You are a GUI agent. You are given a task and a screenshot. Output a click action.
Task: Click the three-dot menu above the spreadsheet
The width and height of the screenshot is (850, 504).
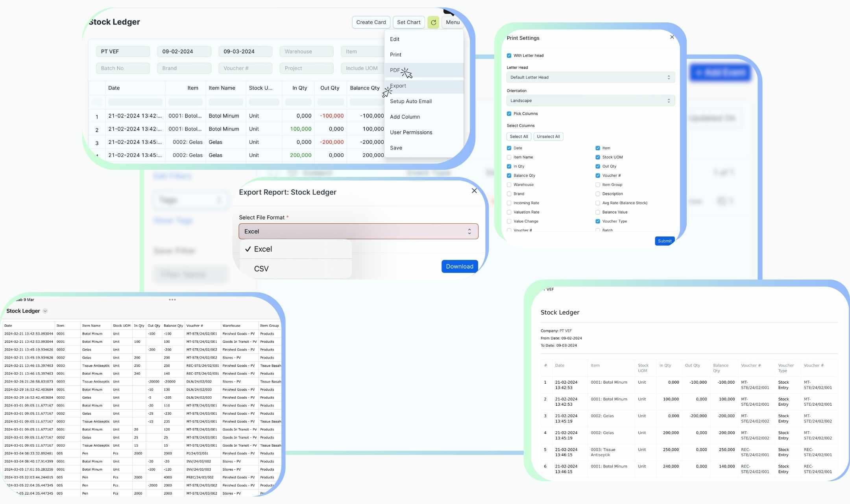[x=172, y=300]
